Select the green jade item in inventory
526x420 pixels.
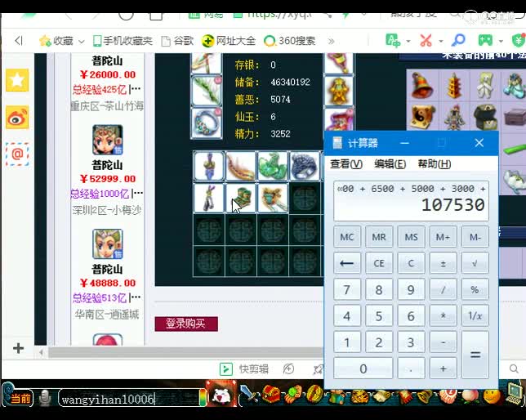273,167
